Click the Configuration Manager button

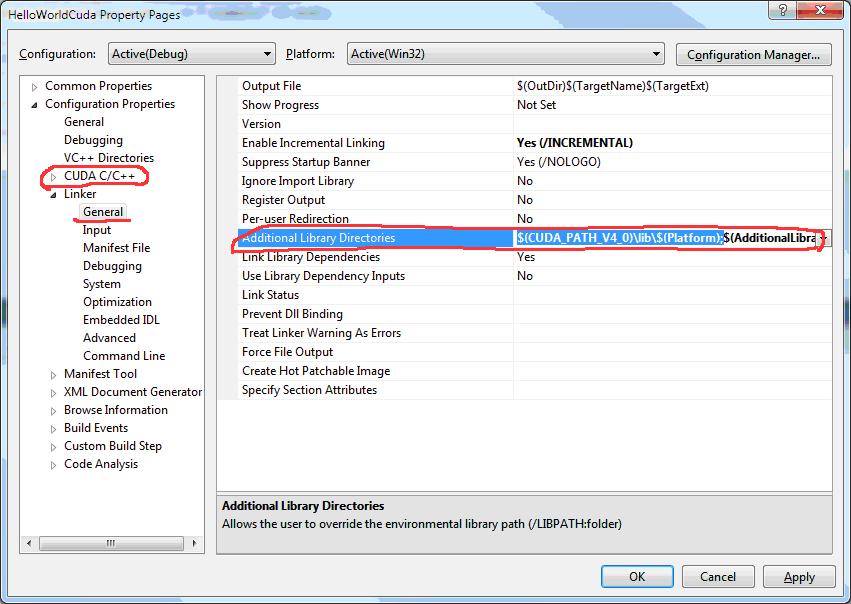[x=753, y=55]
